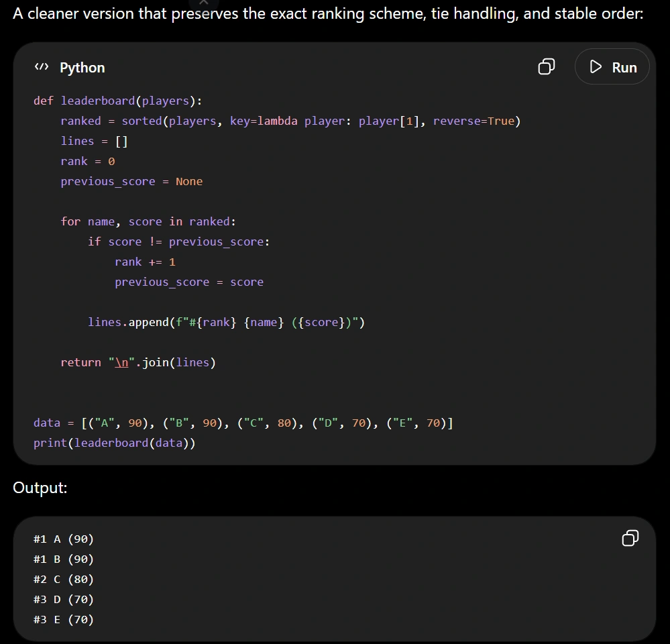Copy the Python code block

point(546,67)
